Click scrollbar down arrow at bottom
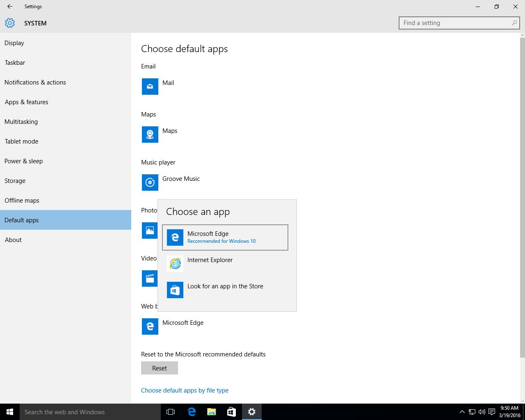 (522, 401)
